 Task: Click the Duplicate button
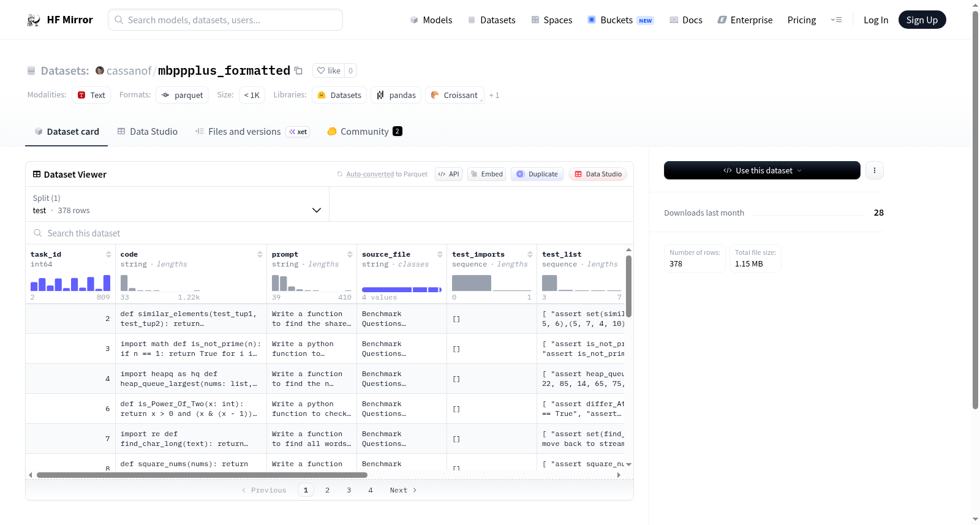[x=537, y=174]
